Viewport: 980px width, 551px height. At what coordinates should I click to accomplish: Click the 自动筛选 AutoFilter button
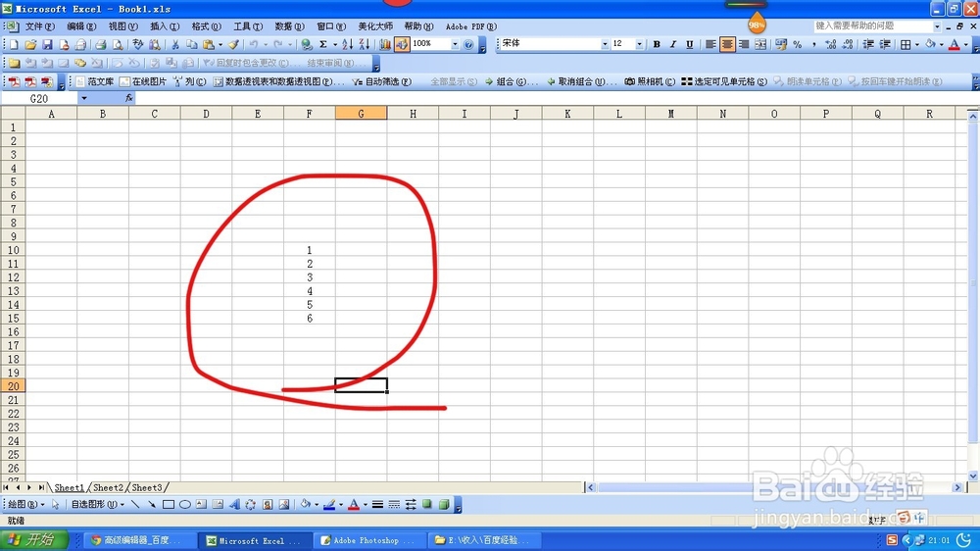382,82
